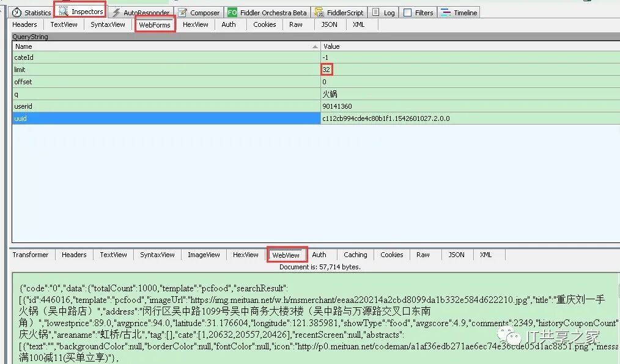Click the Composer pencil icon

[182, 13]
